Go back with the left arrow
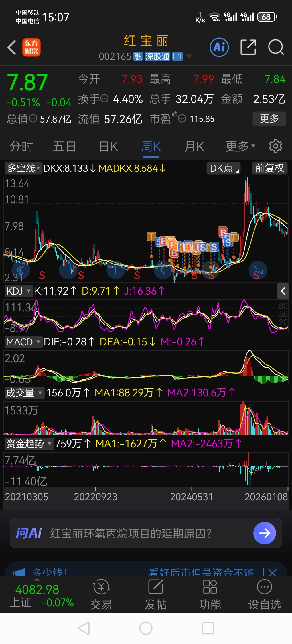This screenshot has height=644, width=292. pos(11,48)
